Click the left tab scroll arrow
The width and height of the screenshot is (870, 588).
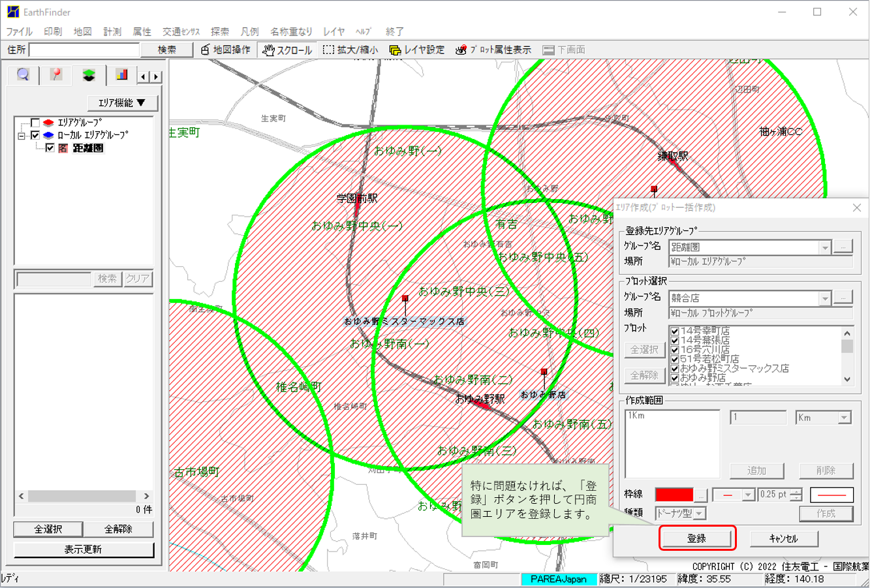tap(143, 77)
